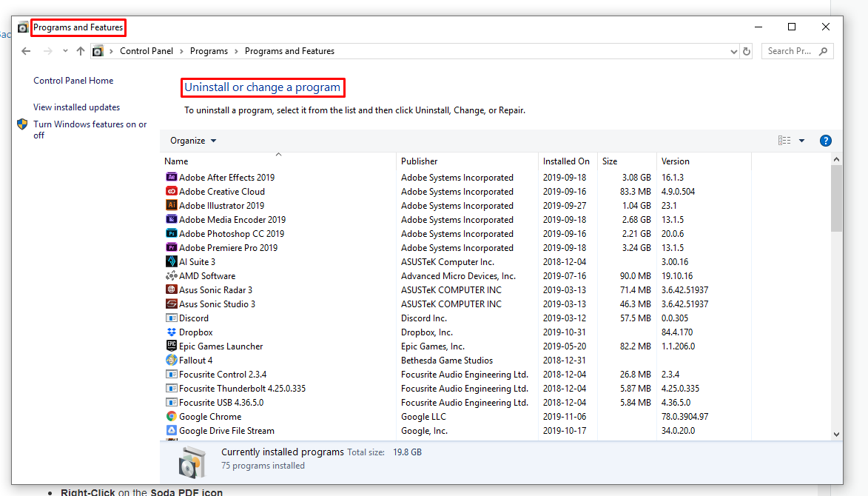
Task: Click the 3.24 GB size cell
Action: [636, 247]
